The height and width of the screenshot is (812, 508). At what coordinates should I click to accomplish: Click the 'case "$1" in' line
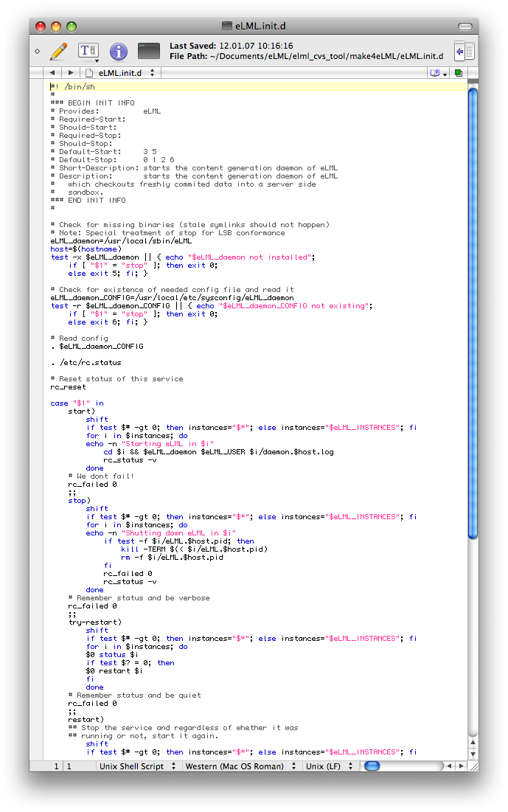click(77, 403)
